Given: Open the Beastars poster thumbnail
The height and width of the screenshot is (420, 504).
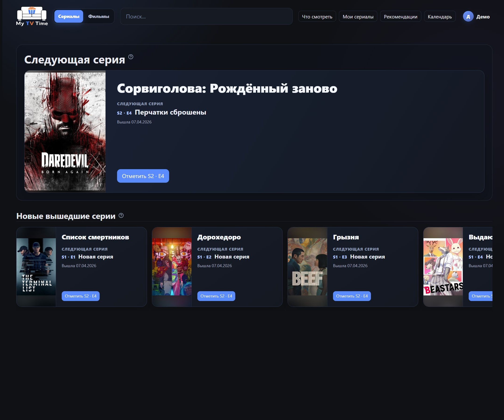Looking at the screenshot, I should (x=443, y=267).
